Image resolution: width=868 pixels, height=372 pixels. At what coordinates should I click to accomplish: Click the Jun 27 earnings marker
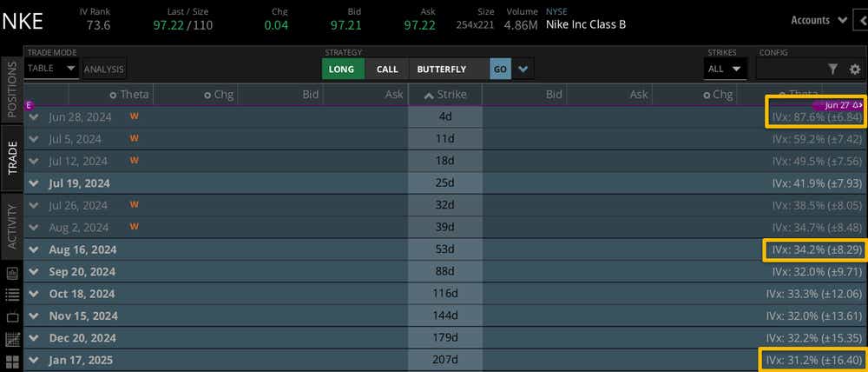[842, 105]
